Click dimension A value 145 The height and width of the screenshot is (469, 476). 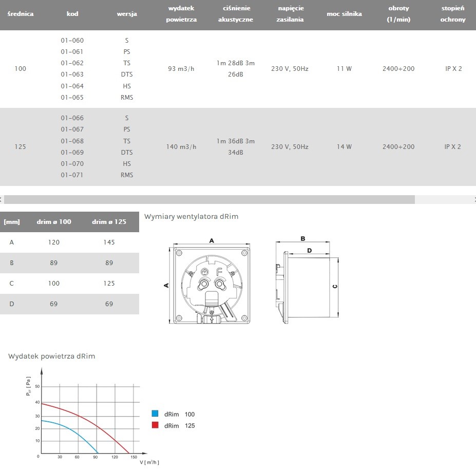pos(109,242)
